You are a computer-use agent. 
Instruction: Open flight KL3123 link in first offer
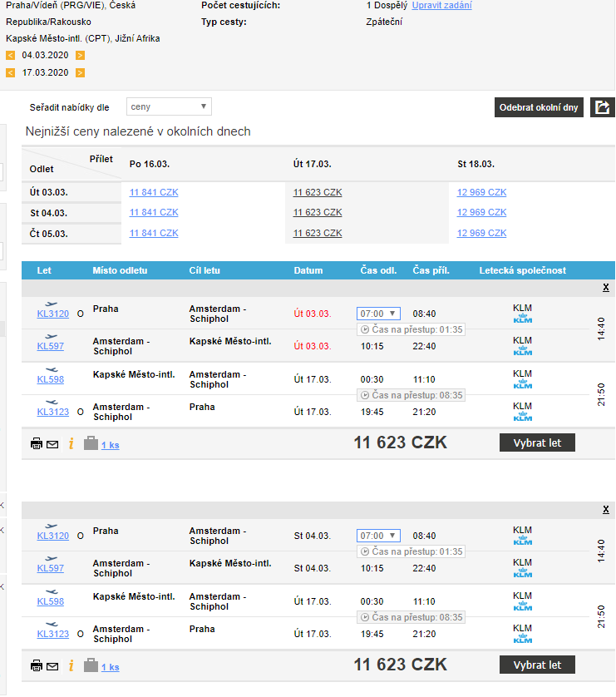(x=53, y=412)
